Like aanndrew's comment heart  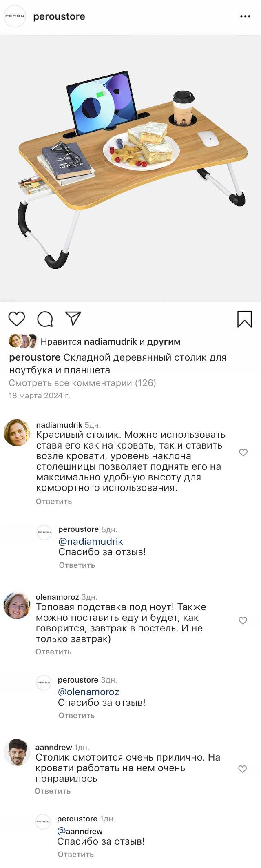(242, 769)
